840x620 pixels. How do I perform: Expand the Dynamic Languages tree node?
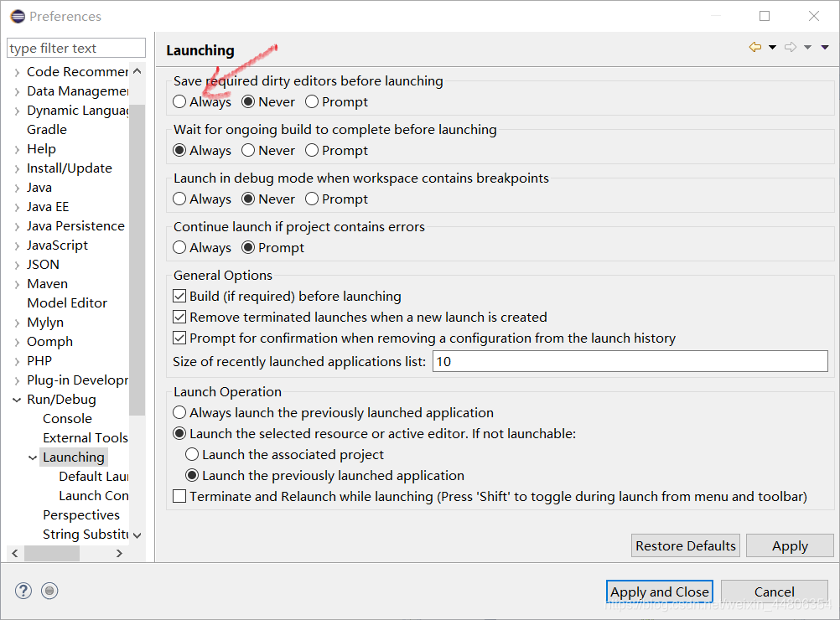[x=17, y=111]
